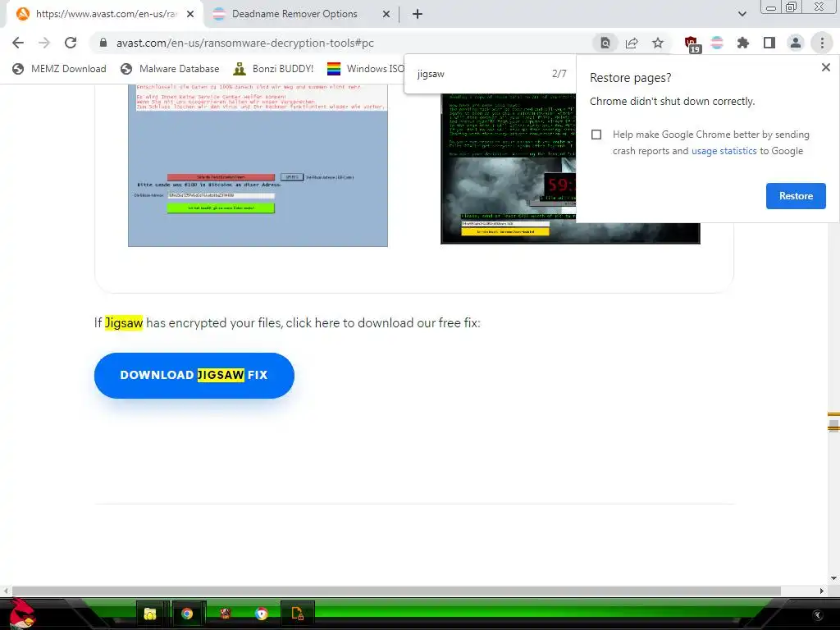Bookmark this tab with the star icon

[x=658, y=43]
